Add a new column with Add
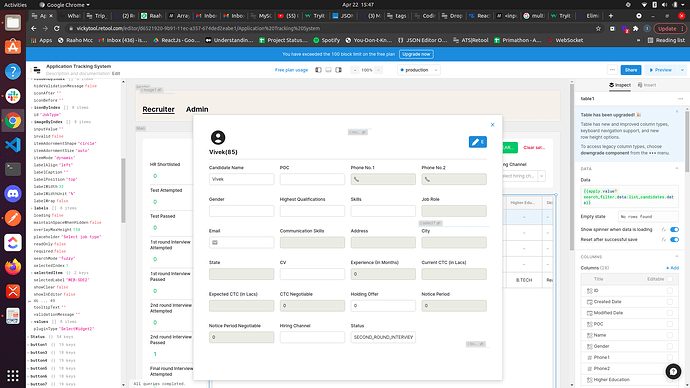Viewport: 690px width, 388px height. point(672,268)
